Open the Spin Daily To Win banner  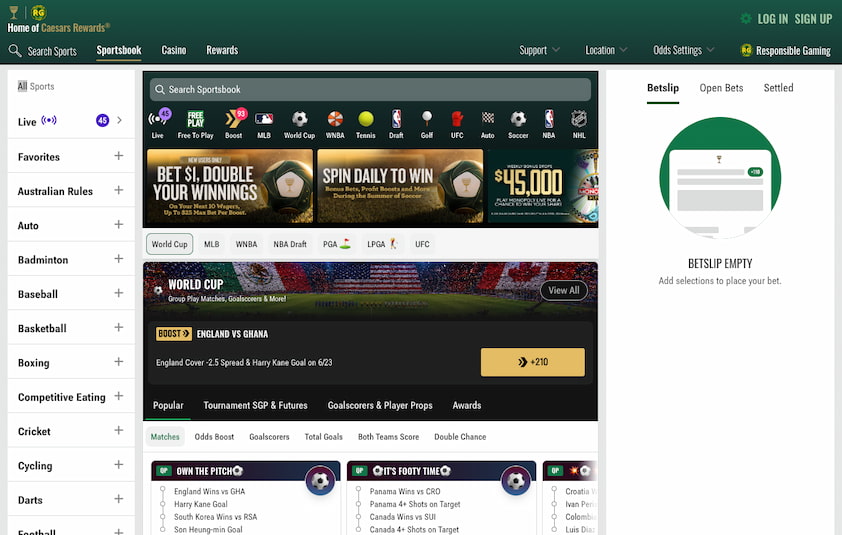point(400,186)
